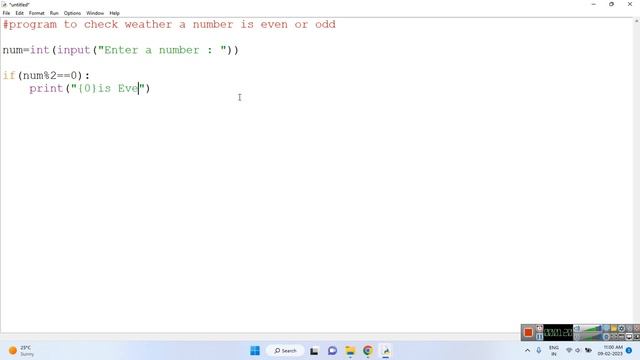The image size is (640, 360).
Task: Show hidden system tray icons
Action: tap(527, 351)
